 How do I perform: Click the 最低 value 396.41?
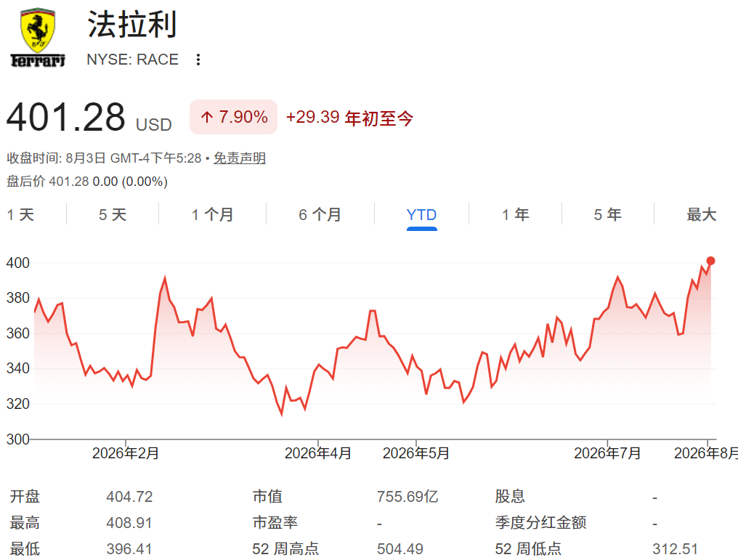[129, 548]
